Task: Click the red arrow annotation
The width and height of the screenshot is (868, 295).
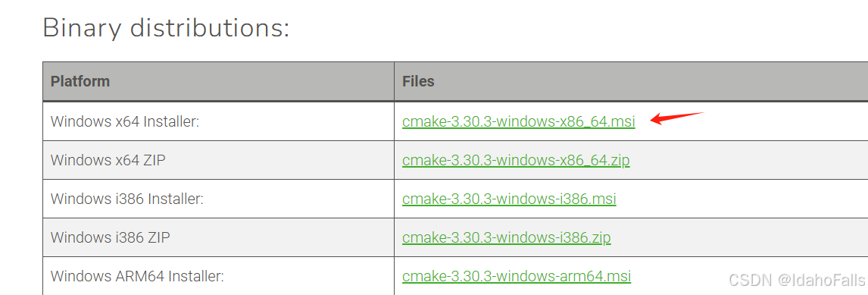Action: [676, 118]
